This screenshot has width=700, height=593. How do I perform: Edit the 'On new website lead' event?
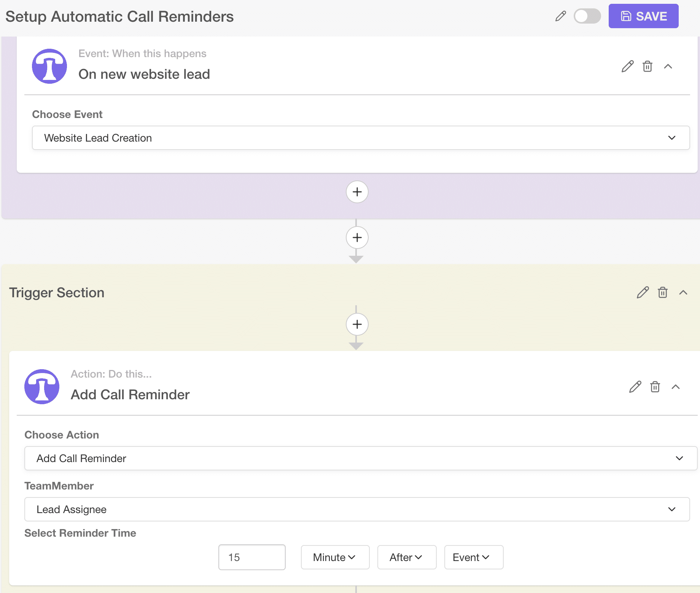tap(627, 66)
